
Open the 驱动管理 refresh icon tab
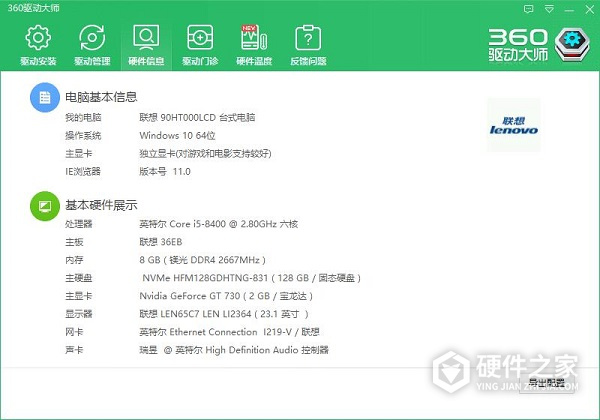[x=92, y=45]
